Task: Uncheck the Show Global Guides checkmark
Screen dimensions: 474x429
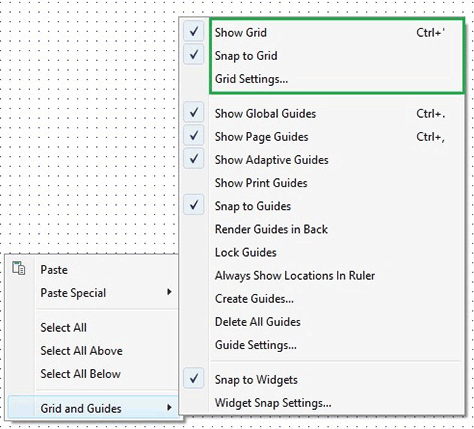Action: tap(194, 113)
